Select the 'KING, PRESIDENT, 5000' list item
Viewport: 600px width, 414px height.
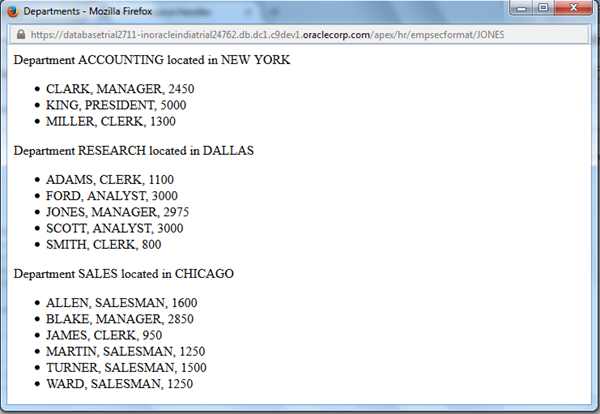coord(116,105)
